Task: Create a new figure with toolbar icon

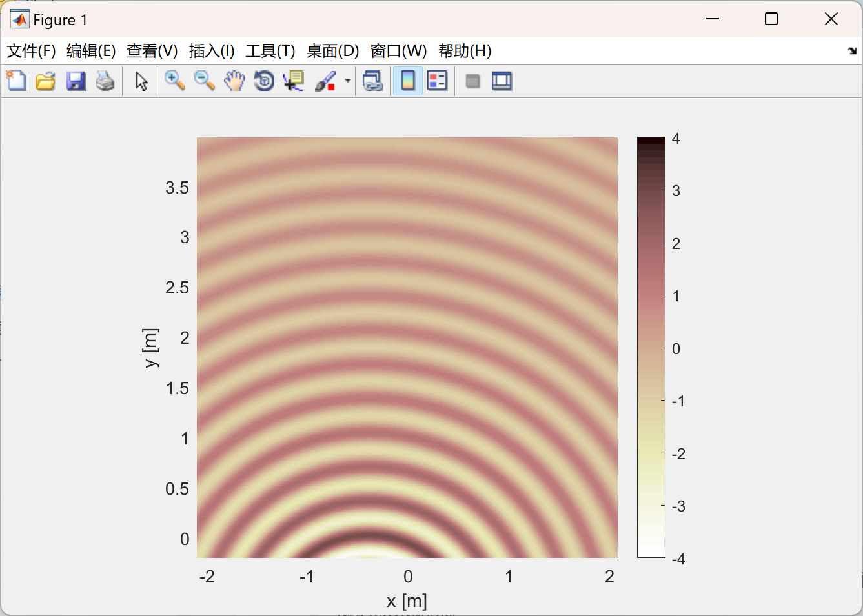Action: (16, 81)
